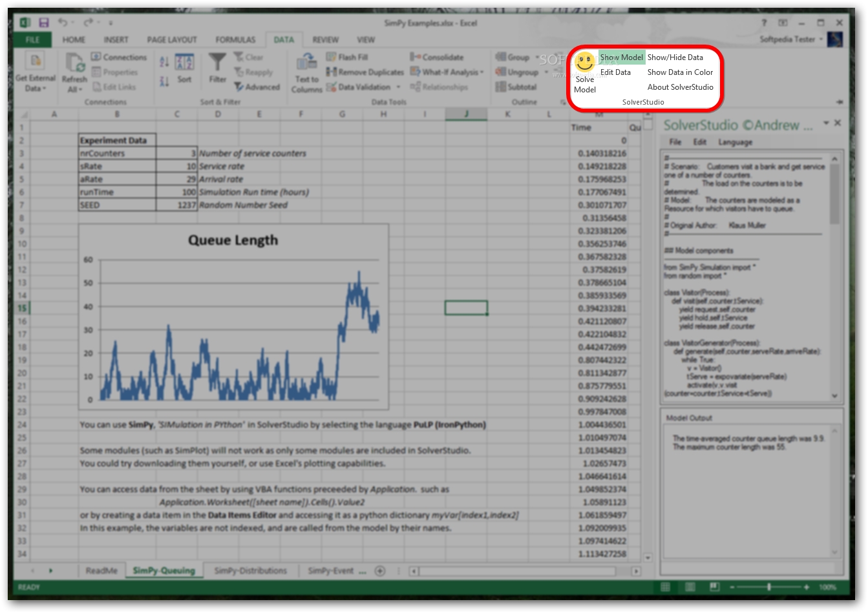Open Softpedia Tester account dropdown
The height and width of the screenshot is (613, 868).
point(821,39)
